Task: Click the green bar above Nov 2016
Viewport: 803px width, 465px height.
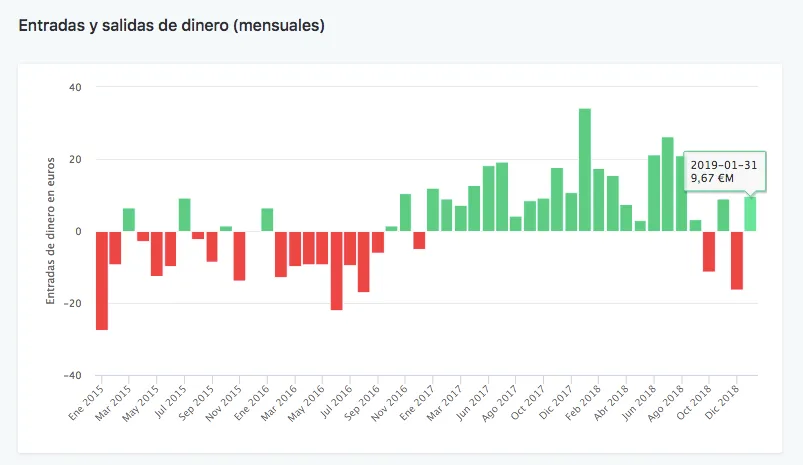Action: click(405, 212)
